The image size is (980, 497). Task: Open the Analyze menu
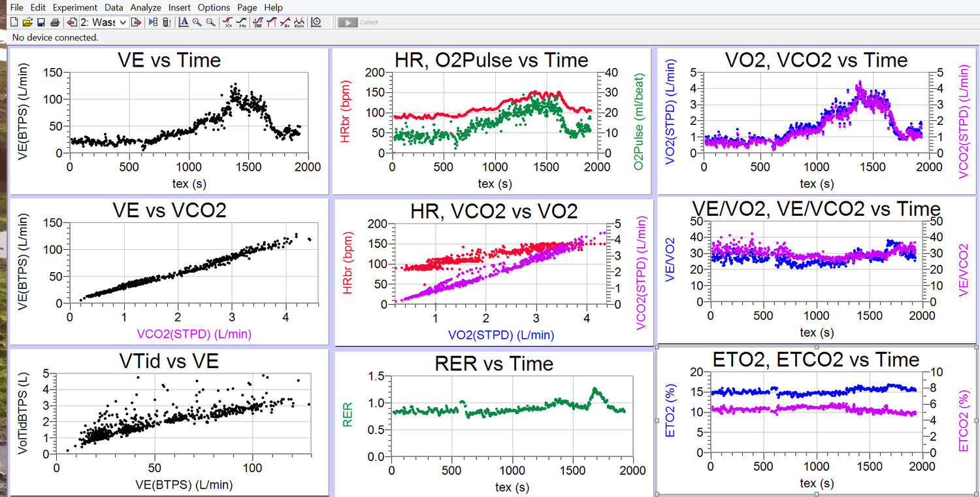click(x=145, y=7)
